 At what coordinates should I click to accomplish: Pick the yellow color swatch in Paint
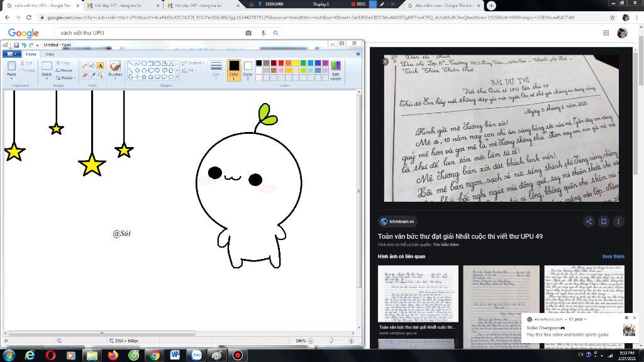click(x=296, y=63)
